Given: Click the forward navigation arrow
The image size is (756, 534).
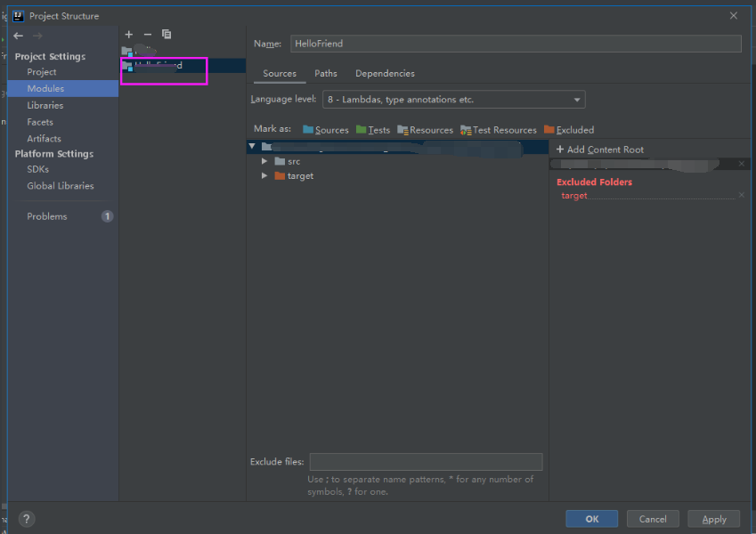Looking at the screenshot, I should (x=37, y=36).
